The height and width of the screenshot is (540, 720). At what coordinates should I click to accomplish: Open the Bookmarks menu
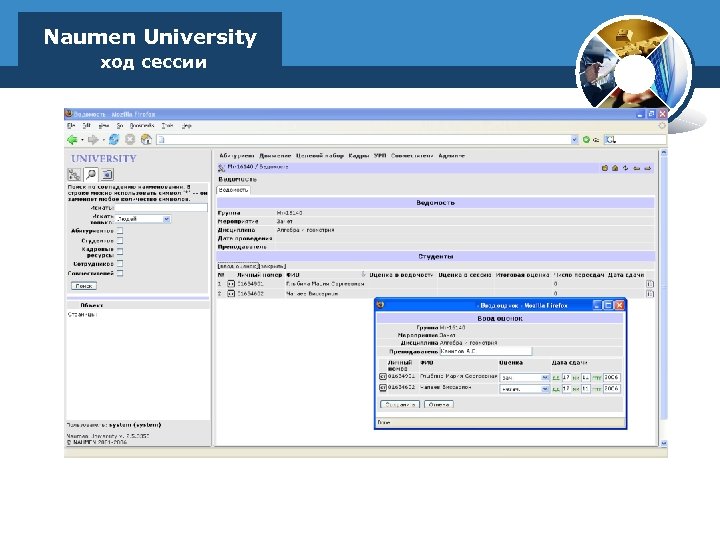141,125
